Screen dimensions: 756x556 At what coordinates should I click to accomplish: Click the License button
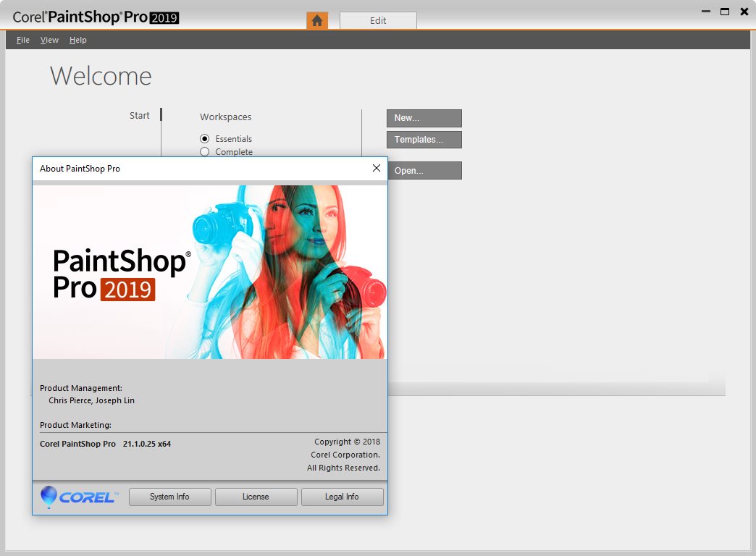tap(256, 497)
